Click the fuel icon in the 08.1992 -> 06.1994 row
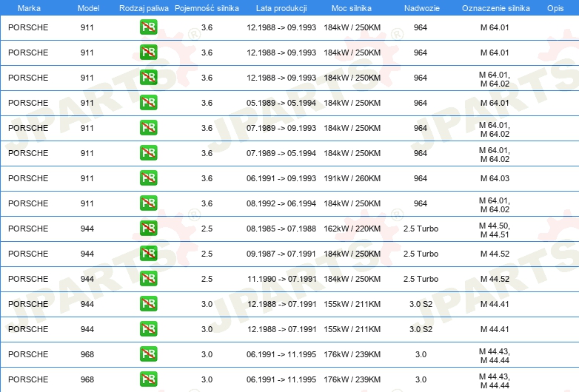579x392 pixels. click(x=148, y=203)
